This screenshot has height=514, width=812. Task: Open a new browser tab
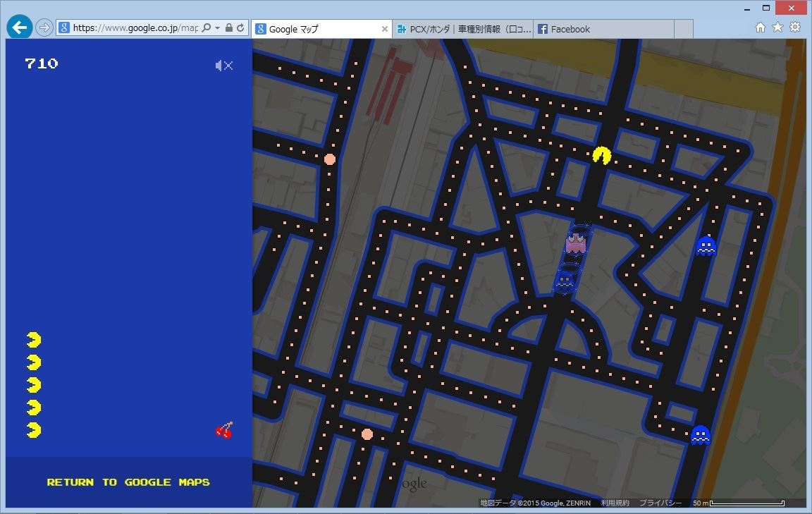[x=684, y=29]
